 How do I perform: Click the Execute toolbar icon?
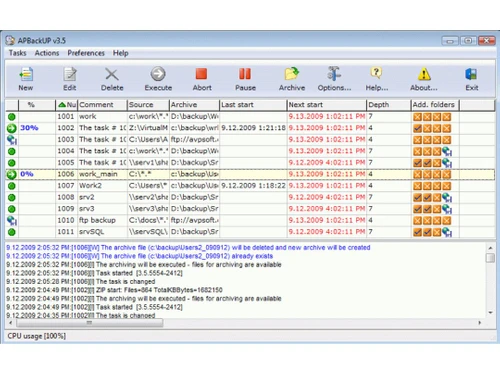click(x=158, y=74)
